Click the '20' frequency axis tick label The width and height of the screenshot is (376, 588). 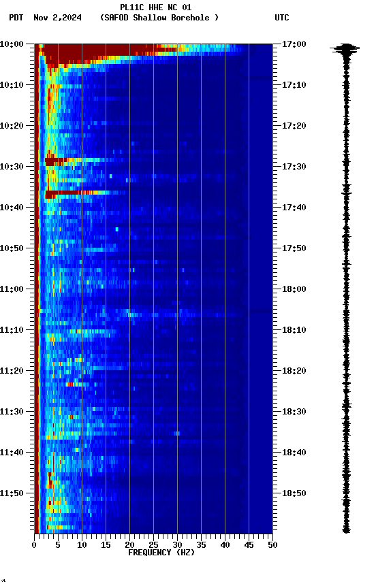click(x=129, y=546)
